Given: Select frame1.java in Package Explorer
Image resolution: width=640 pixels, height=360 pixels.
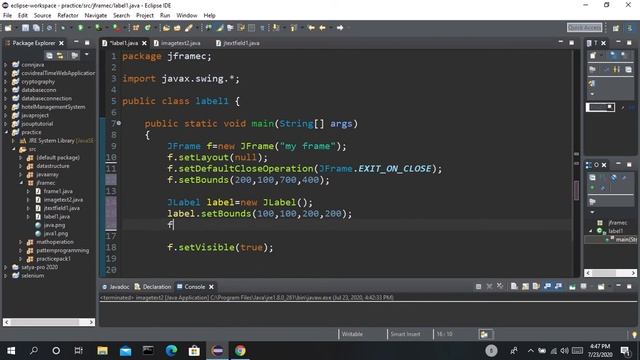Looking at the screenshot, I should 58,191.
